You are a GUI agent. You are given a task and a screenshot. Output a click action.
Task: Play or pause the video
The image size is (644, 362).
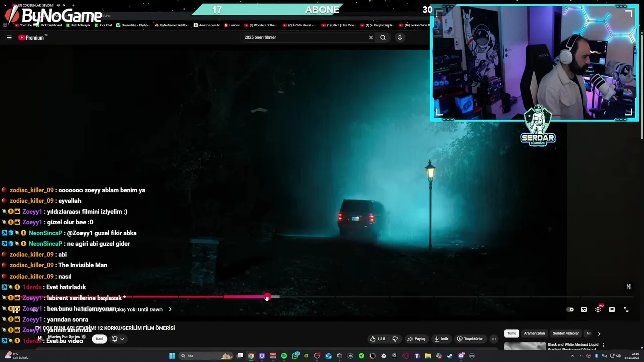pos(15,310)
